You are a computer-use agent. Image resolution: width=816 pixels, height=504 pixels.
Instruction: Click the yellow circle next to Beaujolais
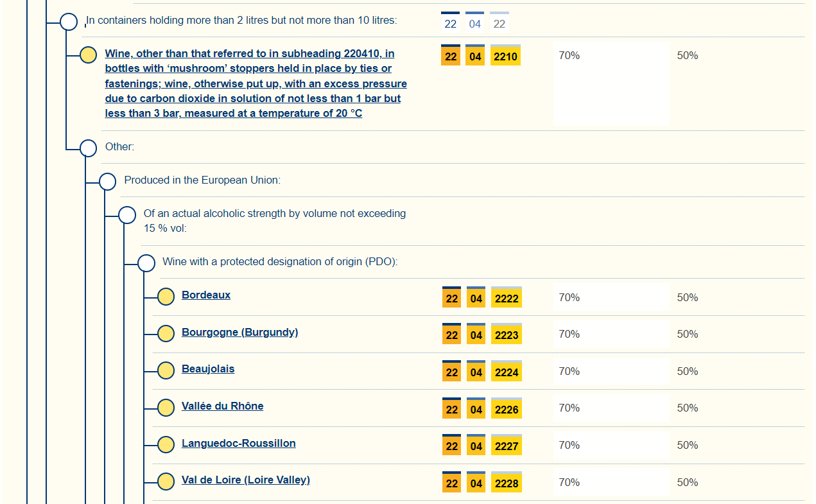tap(166, 370)
